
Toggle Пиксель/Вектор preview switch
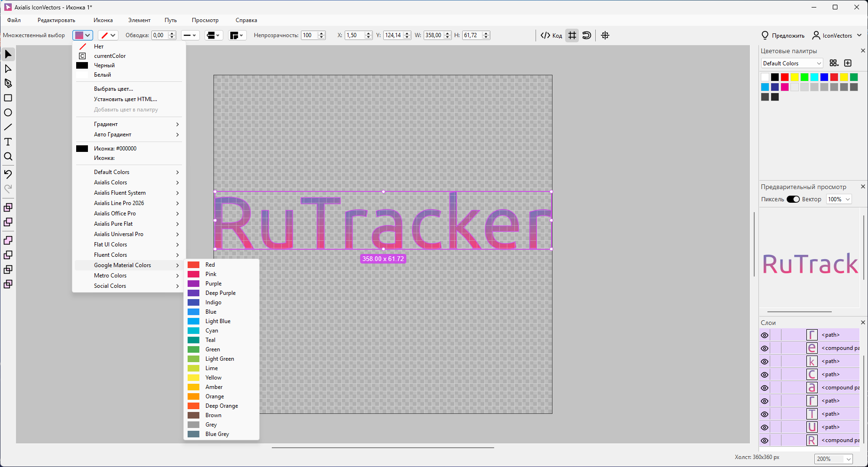coord(793,199)
